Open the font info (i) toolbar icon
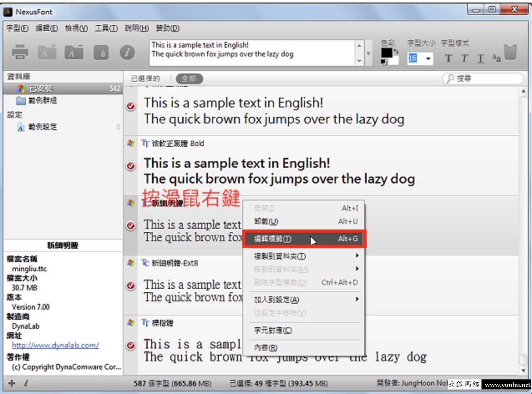532x394 pixels. [127, 53]
